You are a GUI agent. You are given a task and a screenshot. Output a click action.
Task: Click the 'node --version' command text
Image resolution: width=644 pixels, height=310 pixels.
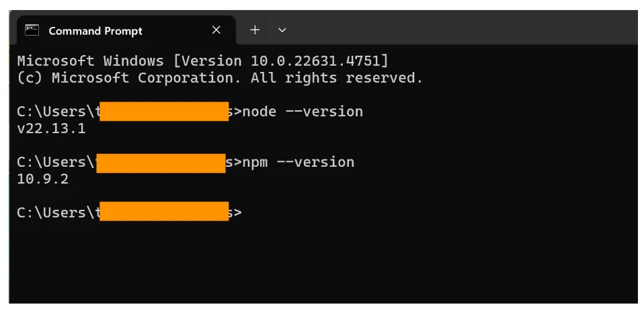[x=303, y=112]
